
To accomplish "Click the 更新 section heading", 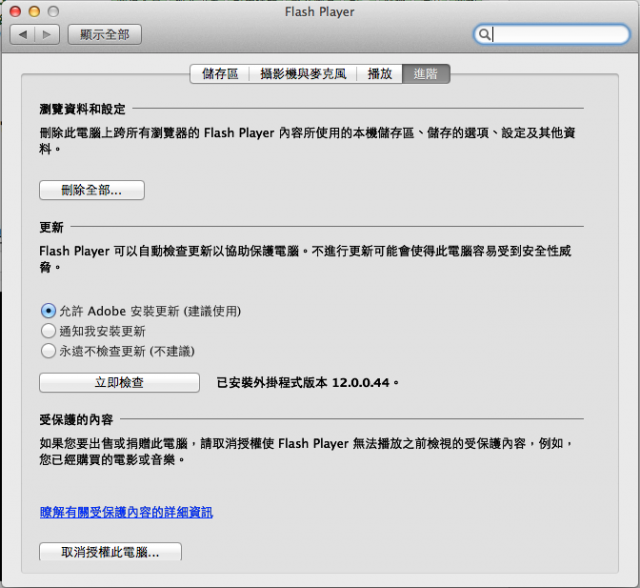I will pos(51,227).
